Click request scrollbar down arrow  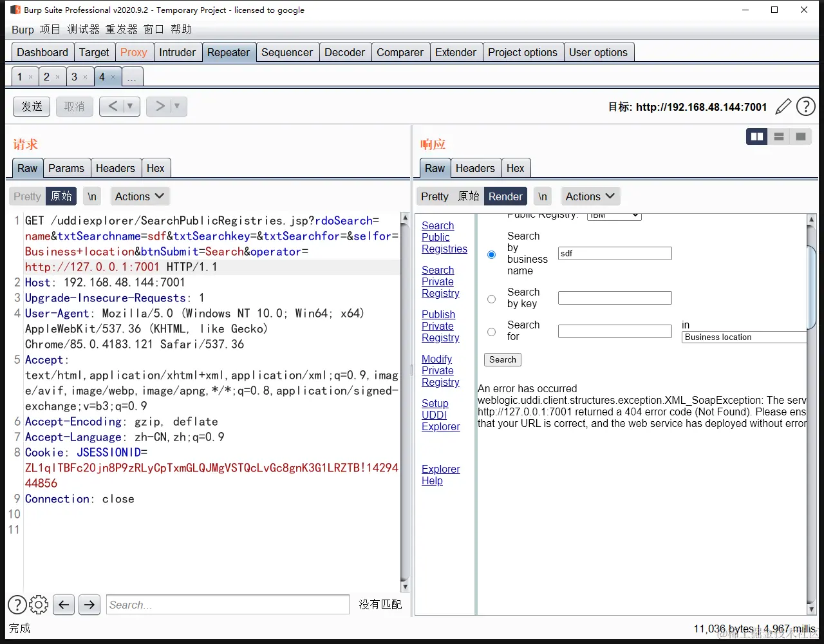(405, 587)
